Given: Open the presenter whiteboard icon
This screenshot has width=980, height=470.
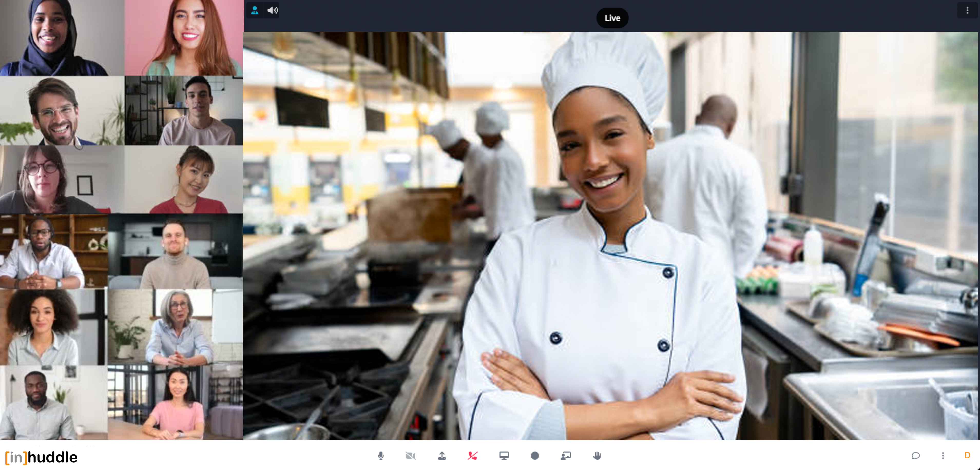Looking at the screenshot, I should (x=566, y=455).
